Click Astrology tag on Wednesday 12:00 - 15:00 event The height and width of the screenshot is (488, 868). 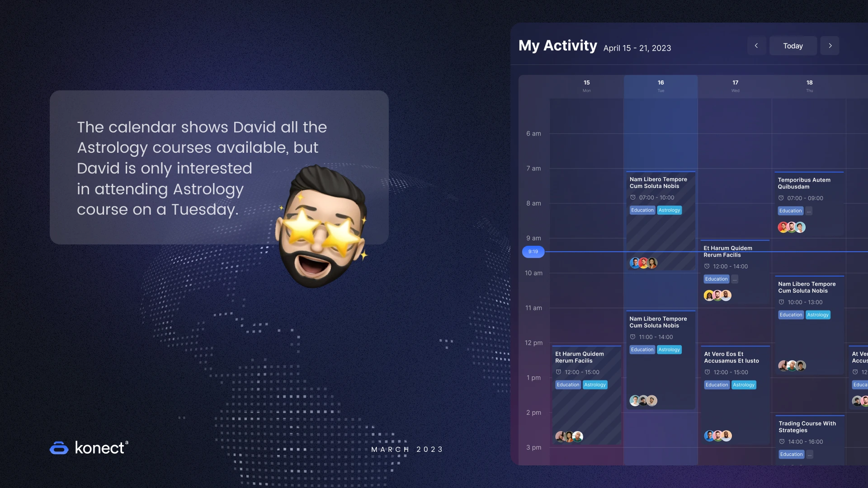[x=744, y=385]
